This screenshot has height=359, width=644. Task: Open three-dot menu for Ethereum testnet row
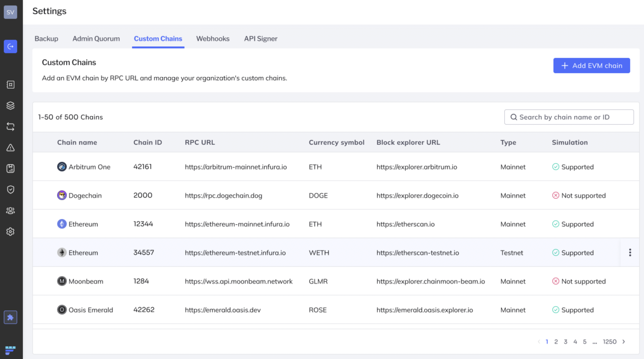pyautogui.click(x=630, y=252)
